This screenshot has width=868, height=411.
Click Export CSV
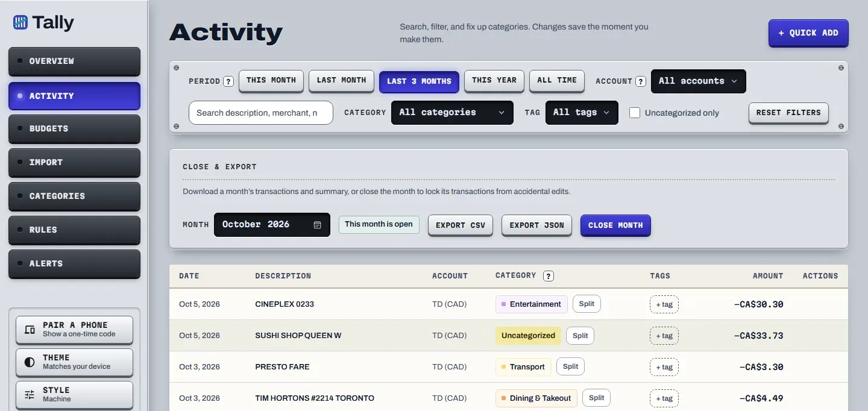[x=461, y=225]
